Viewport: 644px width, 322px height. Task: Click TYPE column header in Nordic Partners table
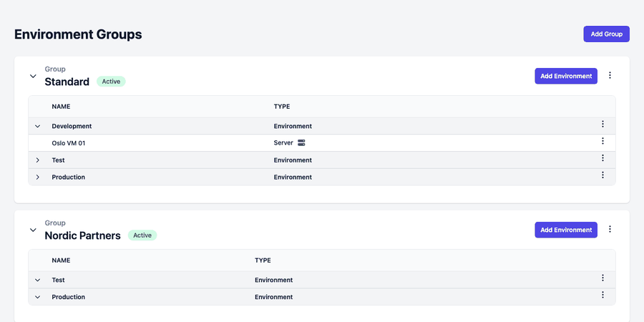click(263, 260)
